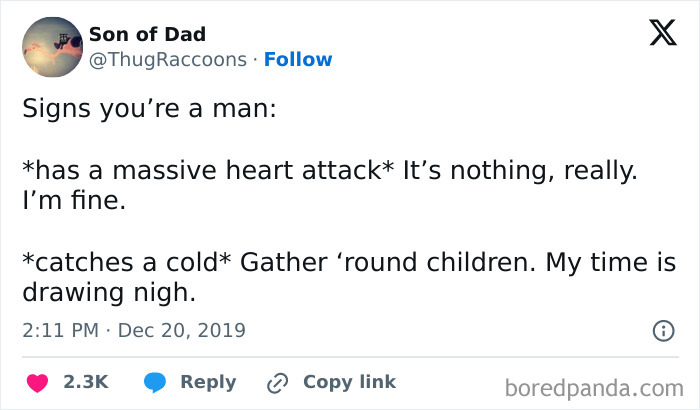
Task: Open the Son of Dad profile avatar
Action: [51, 48]
